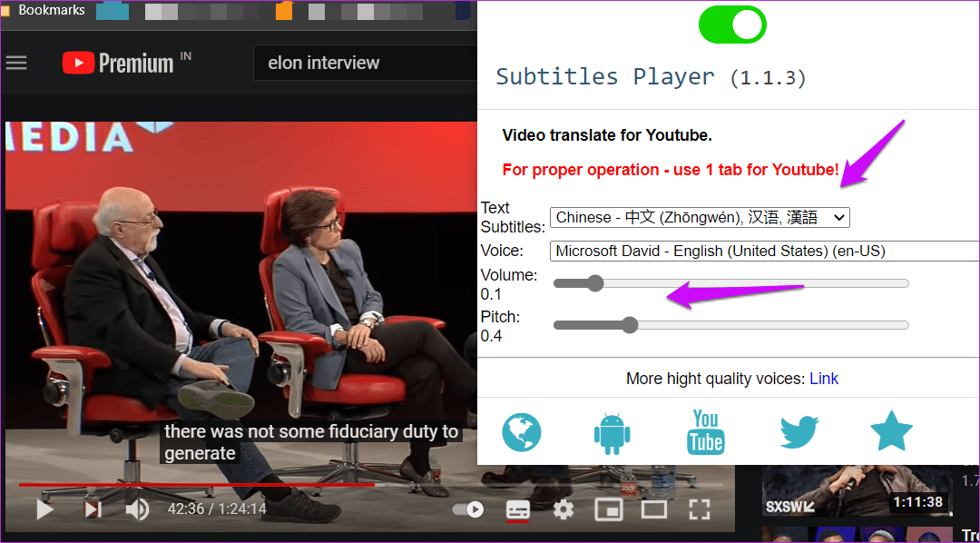The height and width of the screenshot is (543, 980).
Task: Toggle the autoplay switch in player
Action: click(x=467, y=509)
